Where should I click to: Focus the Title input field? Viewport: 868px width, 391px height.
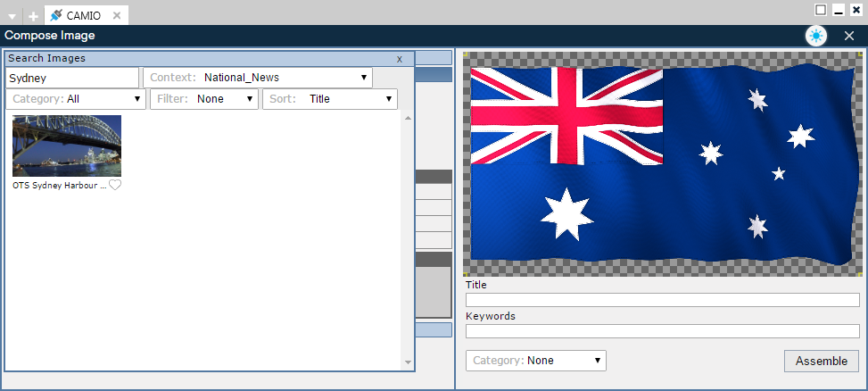point(662,300)
